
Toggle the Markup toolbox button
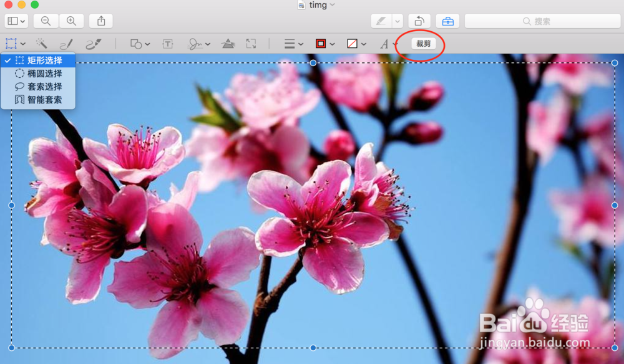[x=447, y=21]
